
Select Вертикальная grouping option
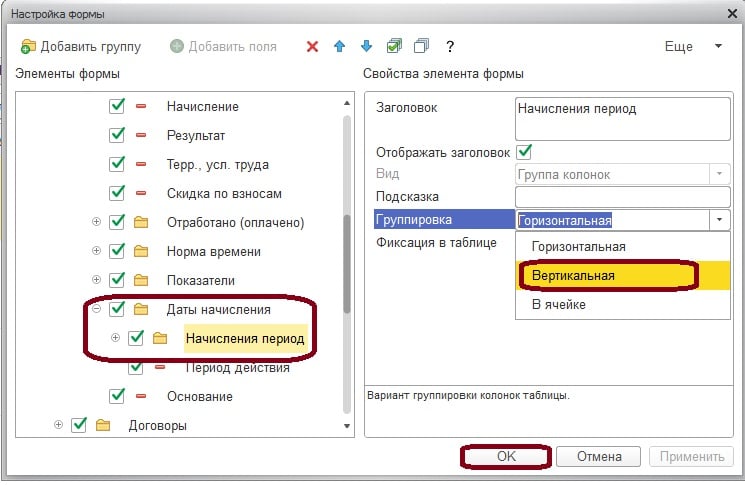coord(623,276)
